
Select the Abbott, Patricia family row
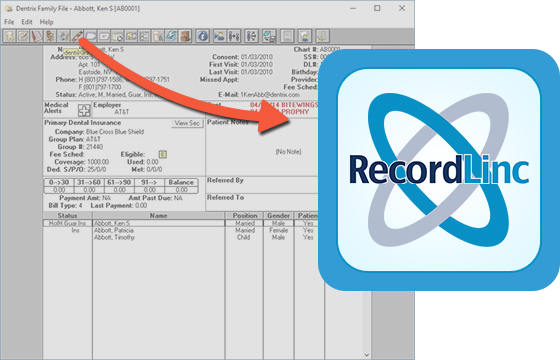tap(180, 230)
